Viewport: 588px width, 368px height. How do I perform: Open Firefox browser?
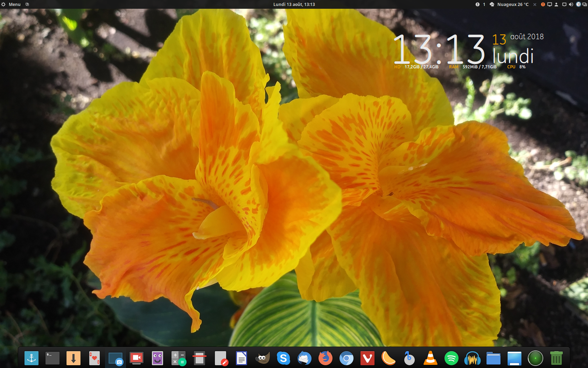tap(325, 358)
